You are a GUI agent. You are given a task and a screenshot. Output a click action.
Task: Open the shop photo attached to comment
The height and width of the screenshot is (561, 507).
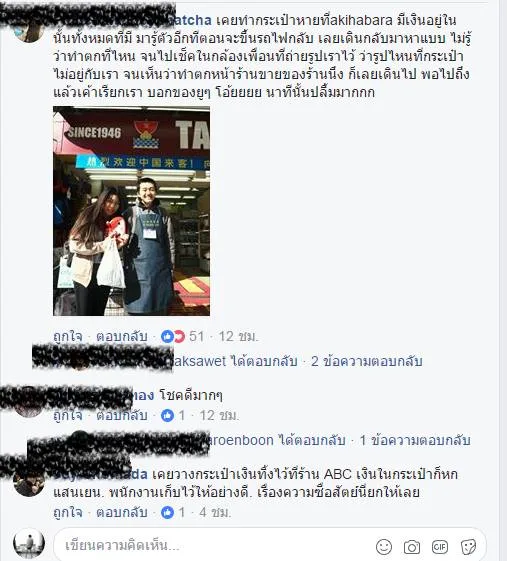point(131,211)
